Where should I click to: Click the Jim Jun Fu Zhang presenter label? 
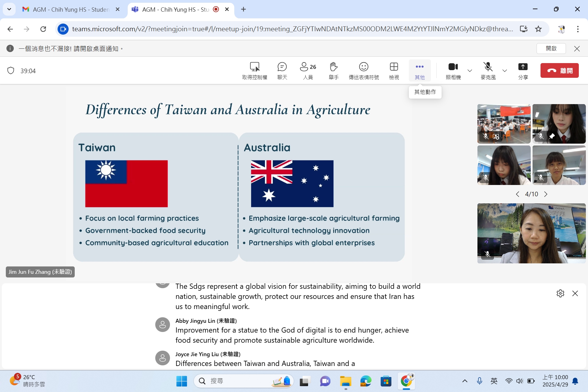pos(40,272)
